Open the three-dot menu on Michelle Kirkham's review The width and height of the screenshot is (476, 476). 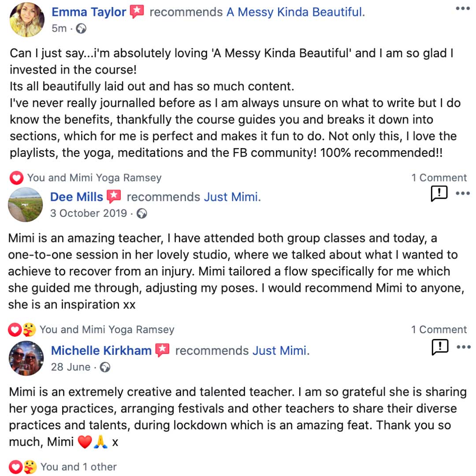pos(464,347)
